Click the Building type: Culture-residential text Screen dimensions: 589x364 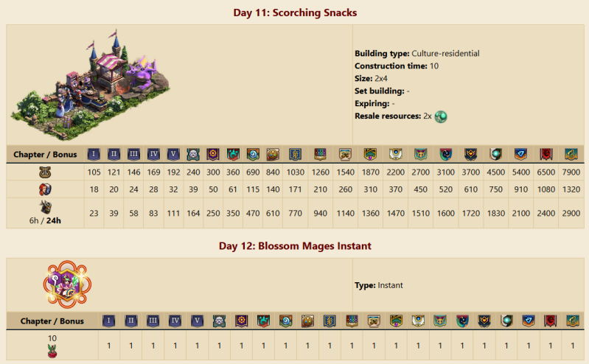(x=417, y=54)
